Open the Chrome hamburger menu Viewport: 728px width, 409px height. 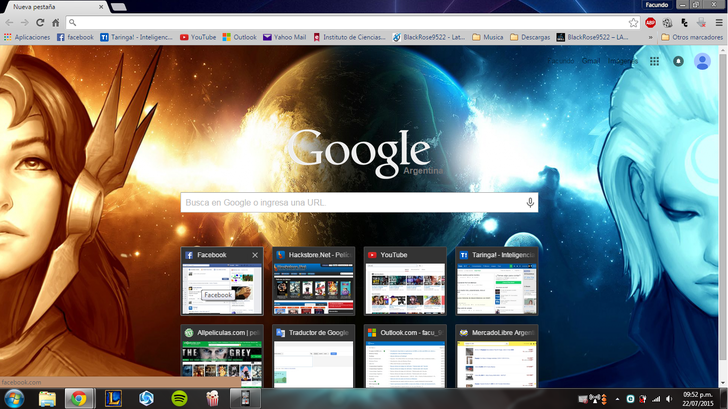click(719, 22)
